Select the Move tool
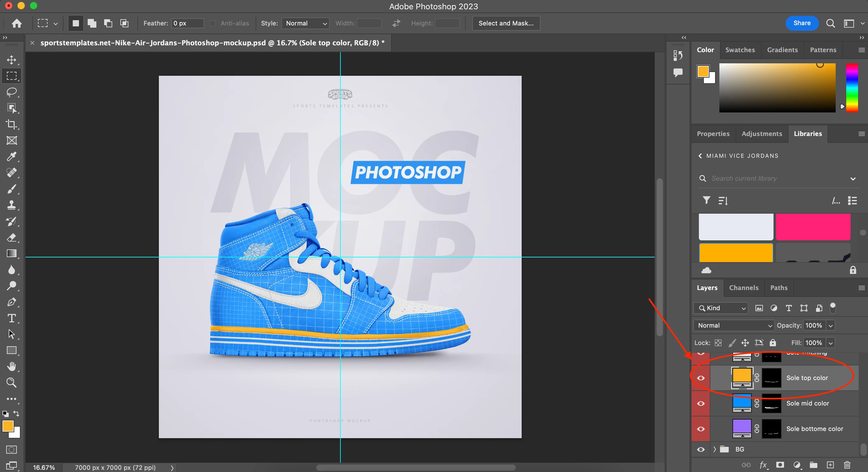This screenshot has height=472, width=868. click(12, 60)
